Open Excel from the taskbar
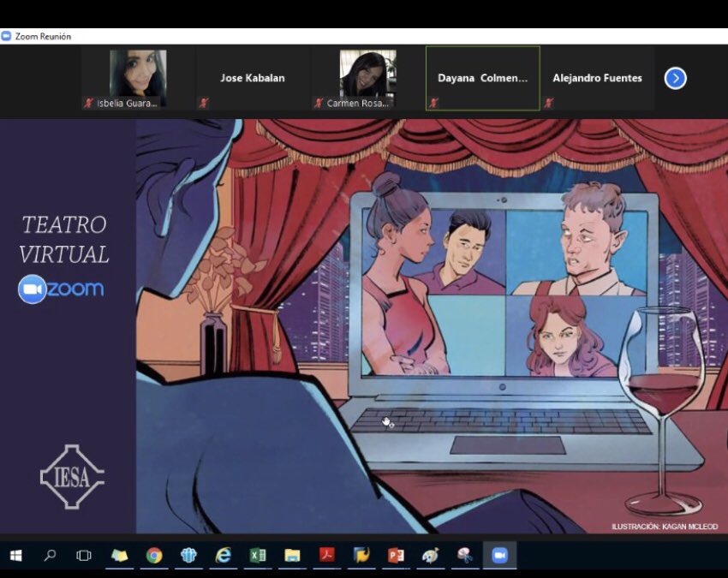This screenshot has width=728, height=578. coord(258,555)
